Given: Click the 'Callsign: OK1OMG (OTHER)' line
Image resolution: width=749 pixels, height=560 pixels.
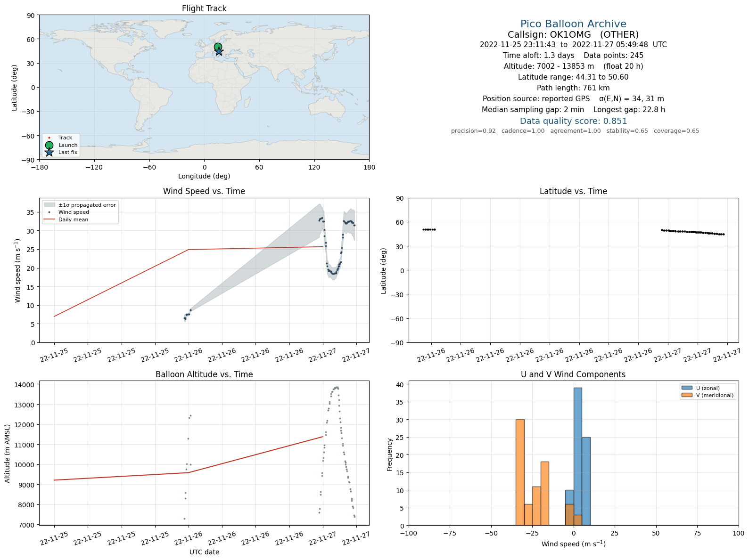Looking at the screenshot, I should pyautogui.click(x=573, y=34).
